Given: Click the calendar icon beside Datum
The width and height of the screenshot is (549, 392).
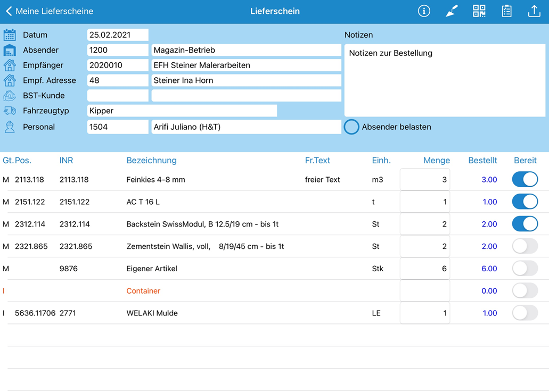Looking at the screenshot, I should 10,35.
